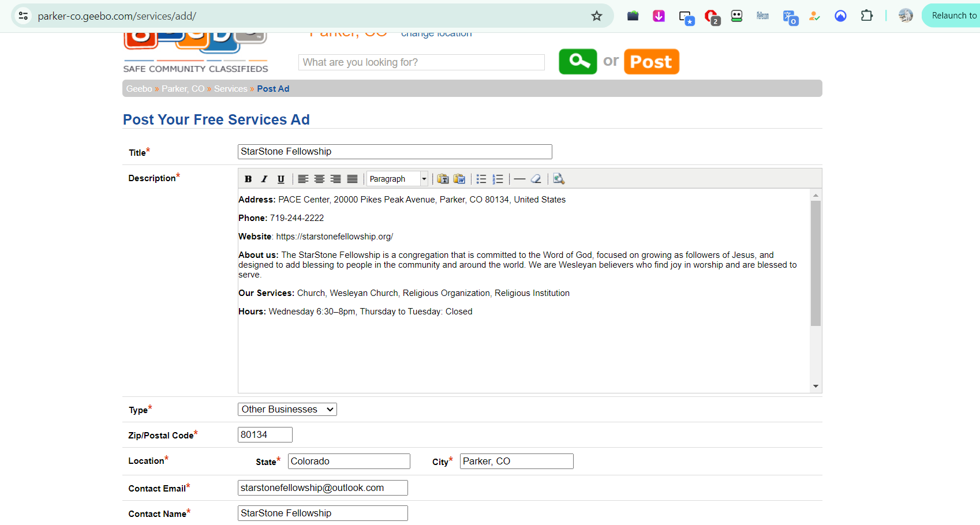
Task: Insert a horizontal rule line
Action: (519, 179)
